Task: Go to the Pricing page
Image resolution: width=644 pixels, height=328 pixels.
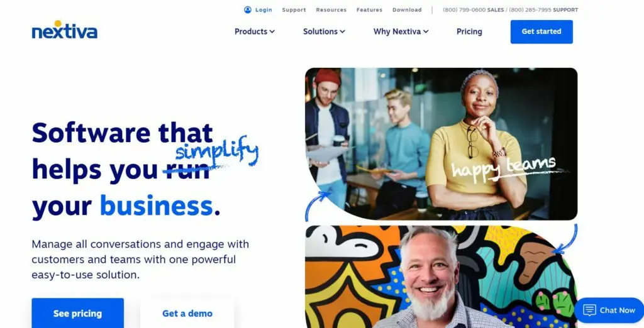Action: click(x=469, y=31)
